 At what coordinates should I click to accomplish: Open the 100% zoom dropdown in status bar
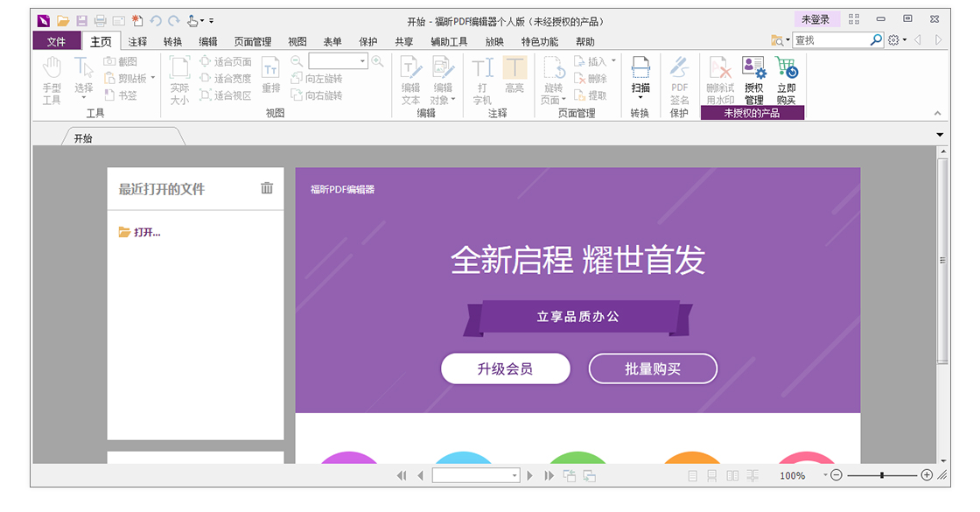click(x=825, y=476)
